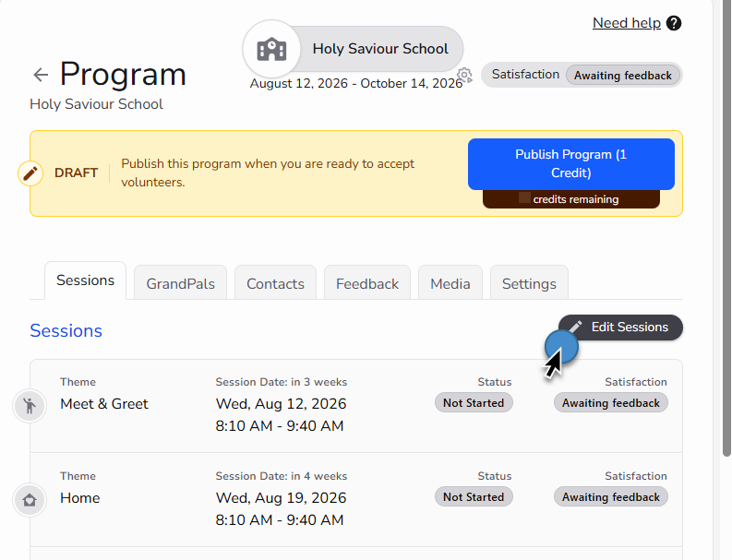Click the top Awaiting feedback satisfaction badge
This screenshot has height=560, width=732.
tap(623, 75)
